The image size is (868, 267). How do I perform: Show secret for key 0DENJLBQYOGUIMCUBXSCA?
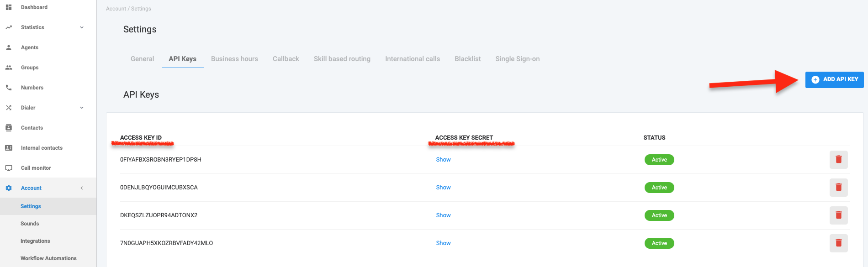(443, 187)
